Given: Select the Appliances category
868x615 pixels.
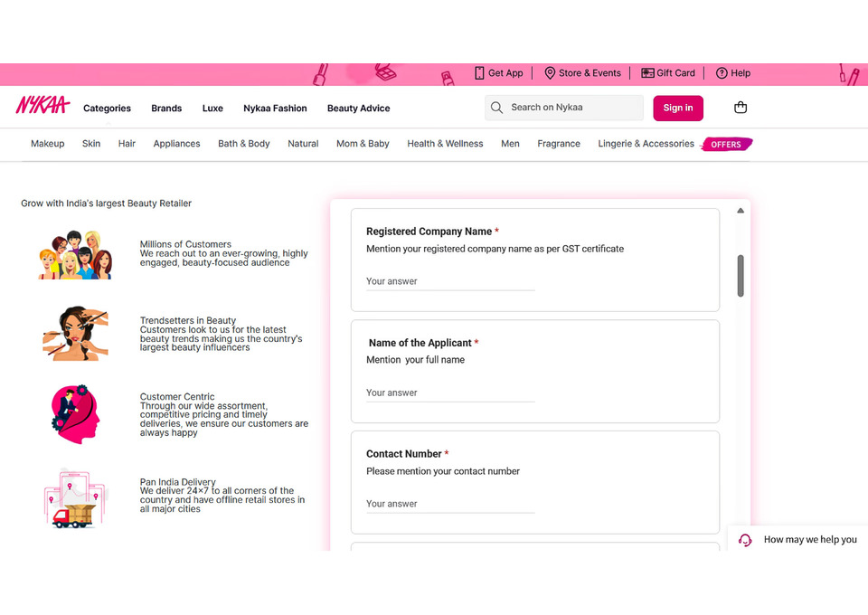Looking at the screenshot, I should coord(176,144).
